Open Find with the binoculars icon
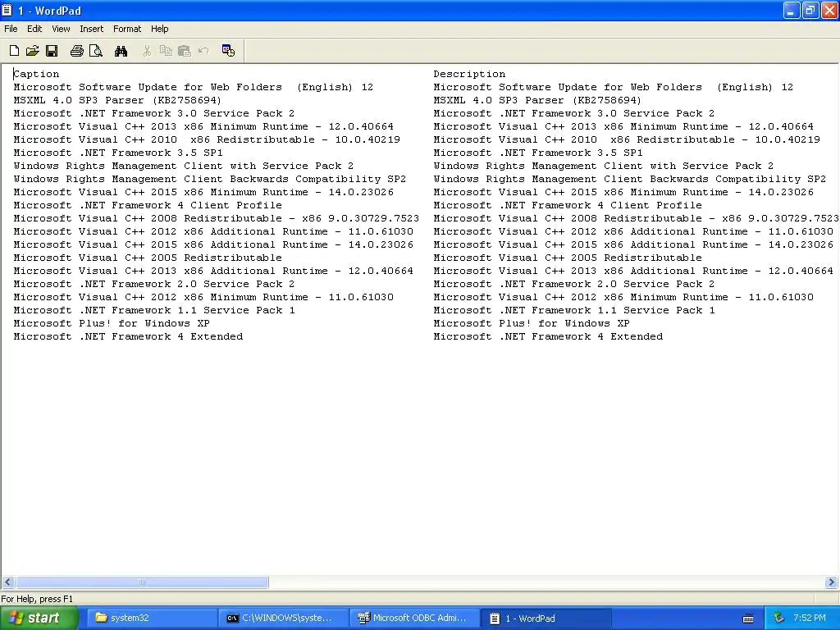 121,51
